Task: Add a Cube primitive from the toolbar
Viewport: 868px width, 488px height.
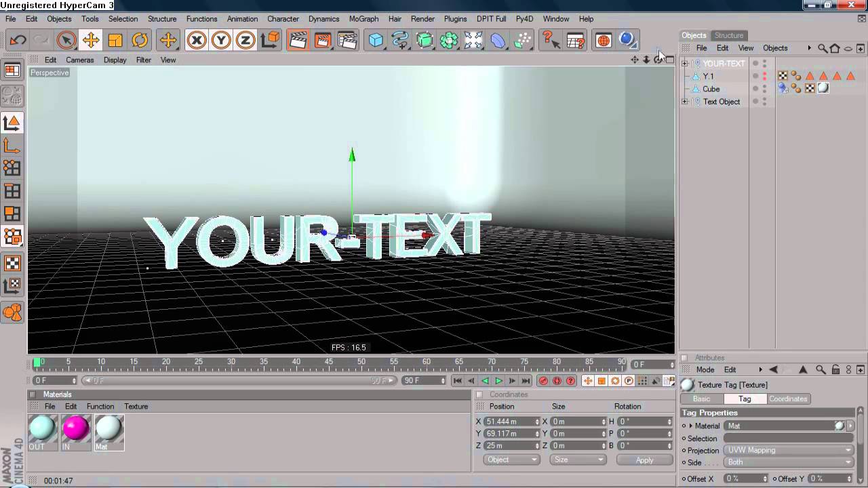Action: tap(376, 41)
